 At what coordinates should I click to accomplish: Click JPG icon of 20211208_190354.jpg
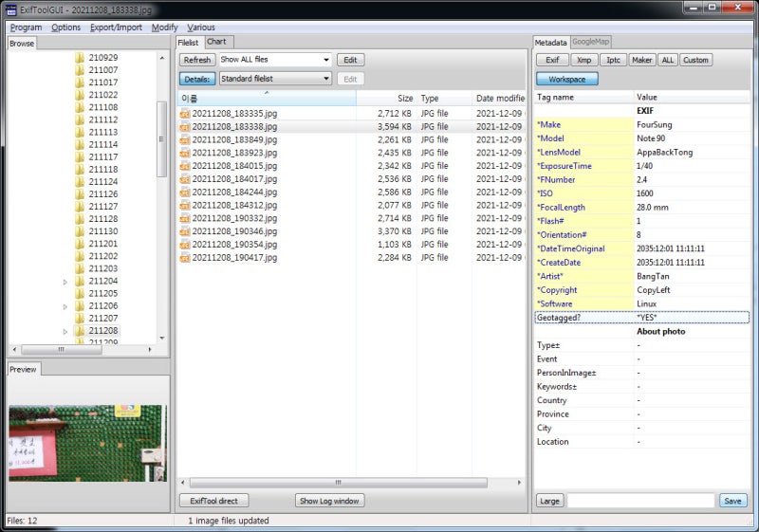click(185, 245)
